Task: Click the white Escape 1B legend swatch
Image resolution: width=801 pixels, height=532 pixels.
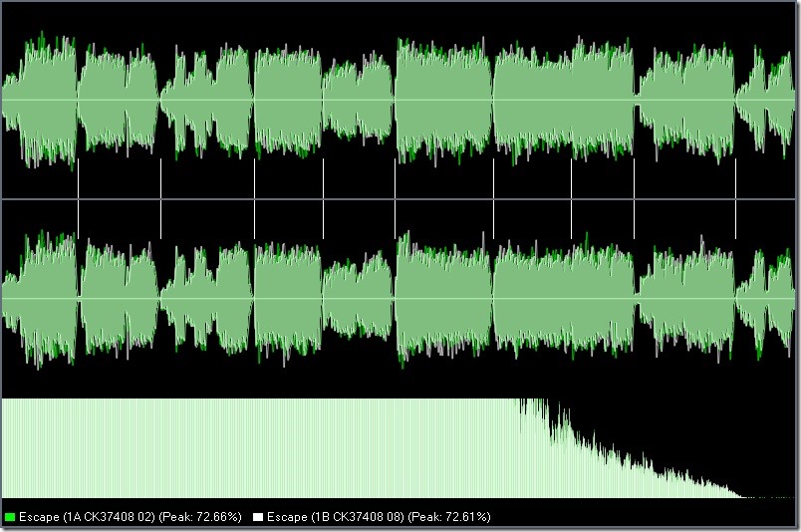Action: coord(258,517)
